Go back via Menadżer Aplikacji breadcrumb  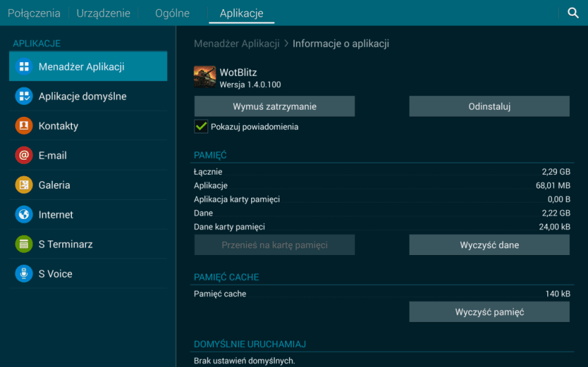pyautogui.click(x=237, y=44)
